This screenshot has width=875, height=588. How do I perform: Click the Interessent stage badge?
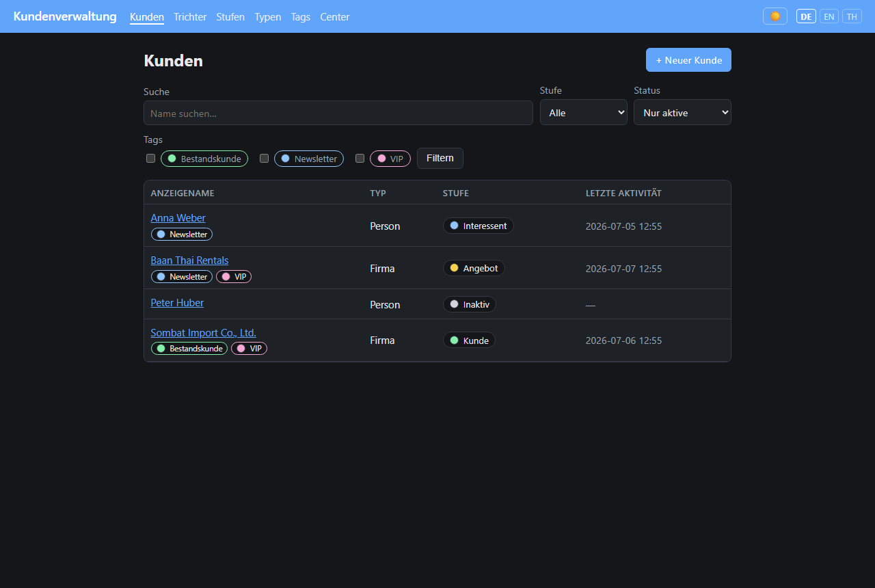point(479,226)
